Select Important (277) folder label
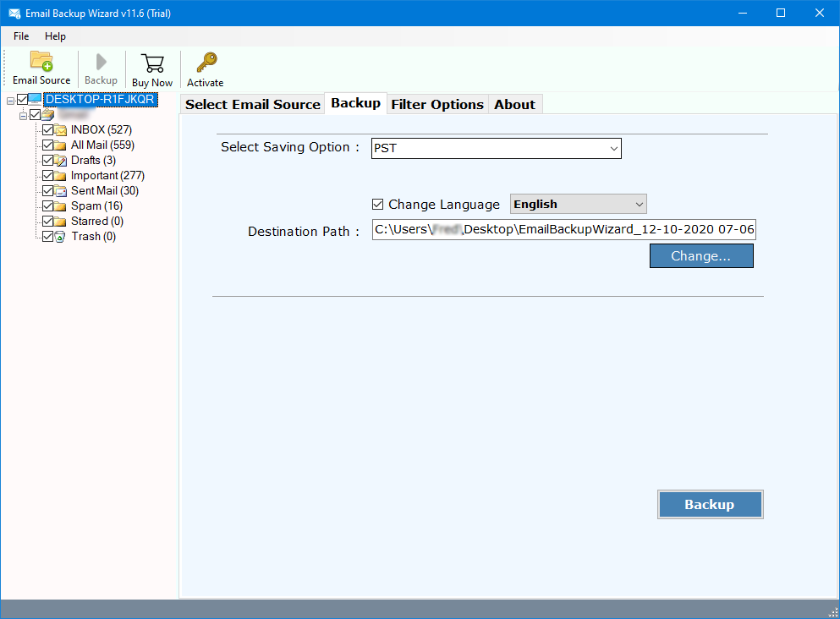The image size is (840, 619). click(107, 176)
